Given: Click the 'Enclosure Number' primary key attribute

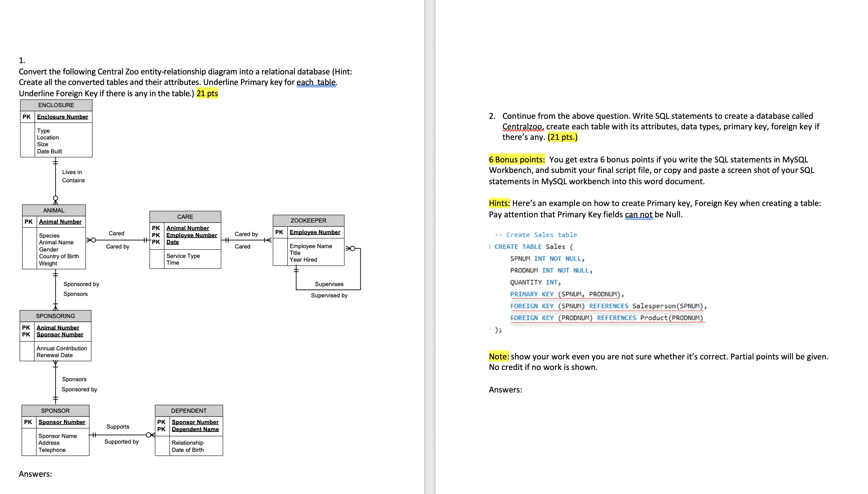Looking at the screenshot, I should pos(62,117).
